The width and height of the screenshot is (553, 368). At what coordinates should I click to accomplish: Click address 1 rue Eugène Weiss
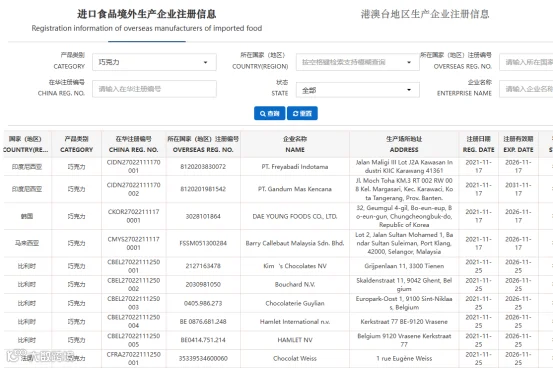[x=404, y=358]
